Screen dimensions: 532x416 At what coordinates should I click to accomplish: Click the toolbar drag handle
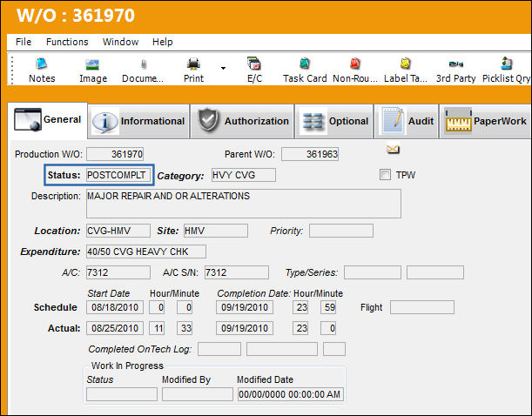point(12,70)
